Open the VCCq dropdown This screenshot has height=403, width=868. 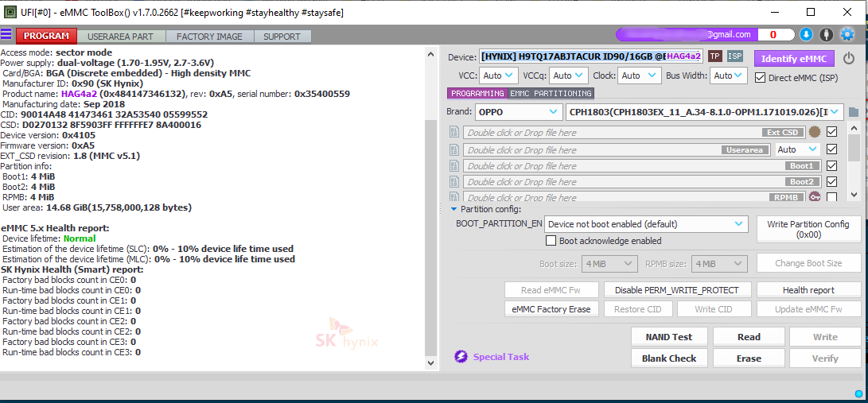coord(569,76)
